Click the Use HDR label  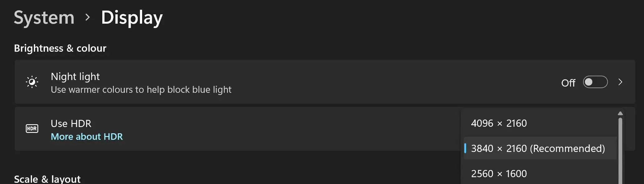click(x=71, y=124)
